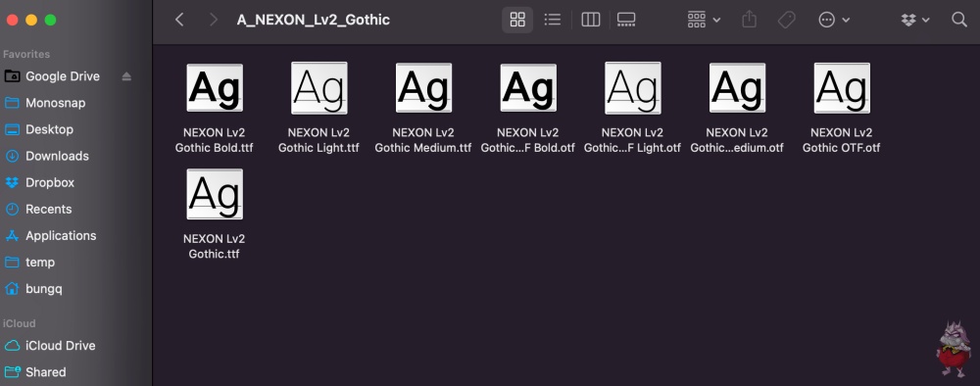Select NEXON Lv2 Gothic.ttf font icon

215,194
